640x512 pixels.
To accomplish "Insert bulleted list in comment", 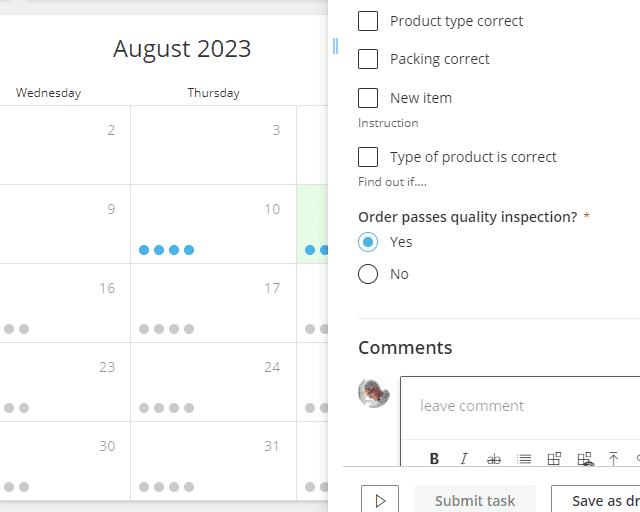I will [x=524, y=459].
